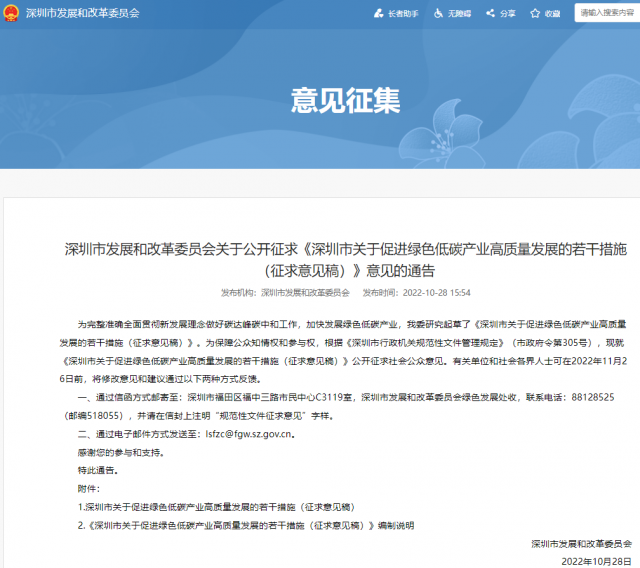Click the 长者助手 elder assistant icon
The height and width of the screenshot is (568, 640).
(x=377, y=13)
